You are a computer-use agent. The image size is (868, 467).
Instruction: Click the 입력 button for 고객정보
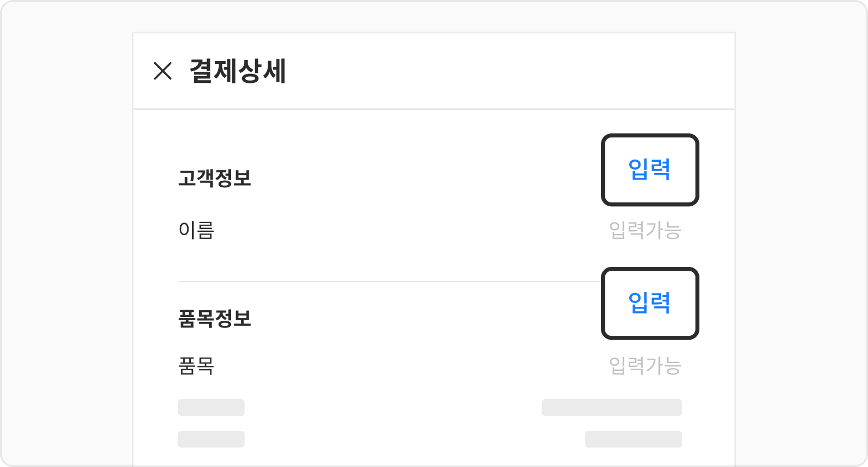point(649,170)
